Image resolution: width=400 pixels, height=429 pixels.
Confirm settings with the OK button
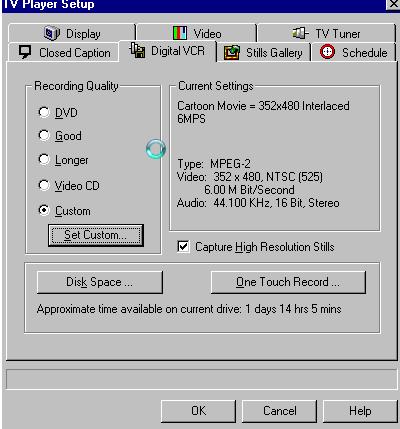tap(198, 411)
